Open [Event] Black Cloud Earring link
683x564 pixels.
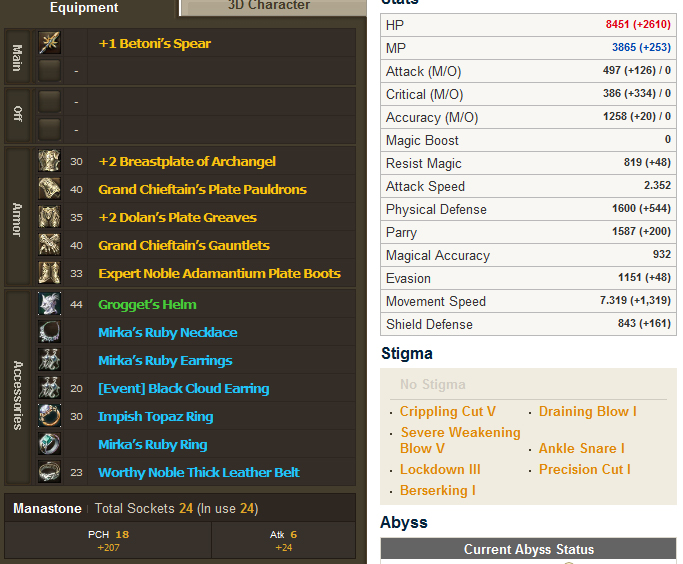pos(184,388)
